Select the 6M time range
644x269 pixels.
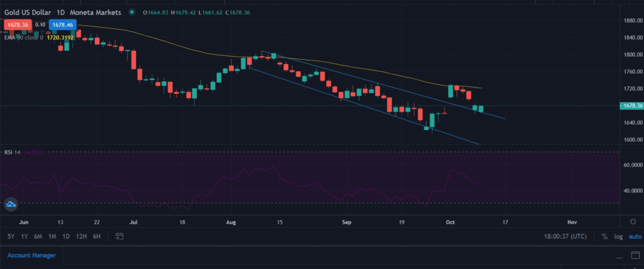click(38, 236)
